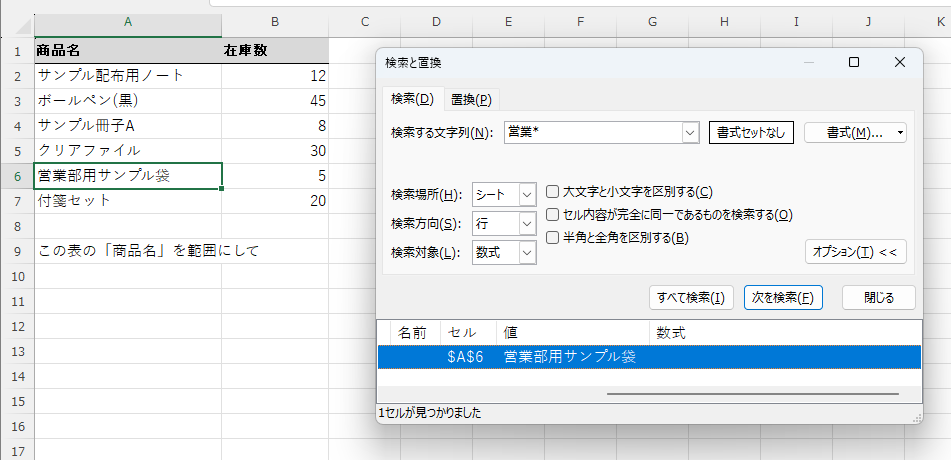The height and width of the screenshot is (460, 951).
Task: Click the 検索する文字列 input field
Action: click(593, 132)
